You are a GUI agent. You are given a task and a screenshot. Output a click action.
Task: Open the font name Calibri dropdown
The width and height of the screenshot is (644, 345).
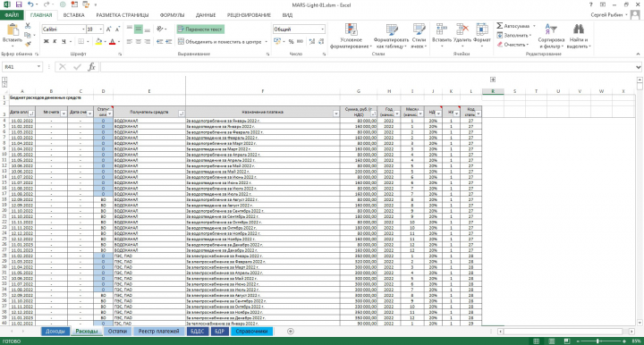coord(83,29)
